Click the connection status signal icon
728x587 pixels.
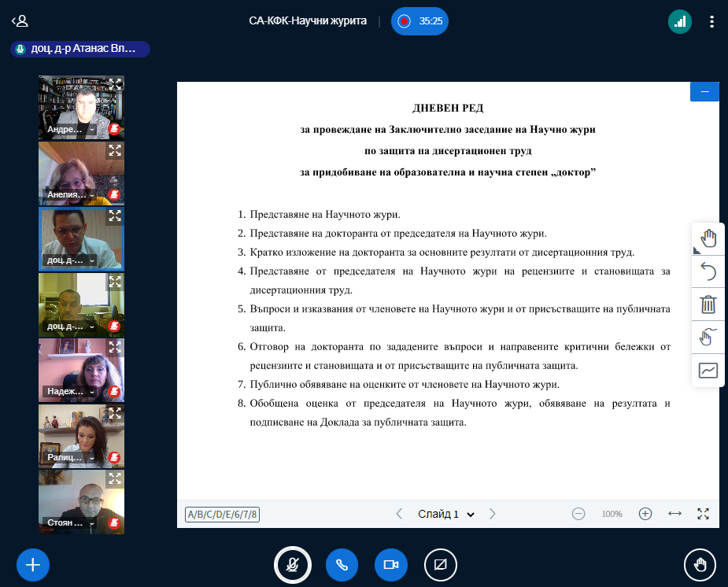pyautogui.click(x=680, y=21)
